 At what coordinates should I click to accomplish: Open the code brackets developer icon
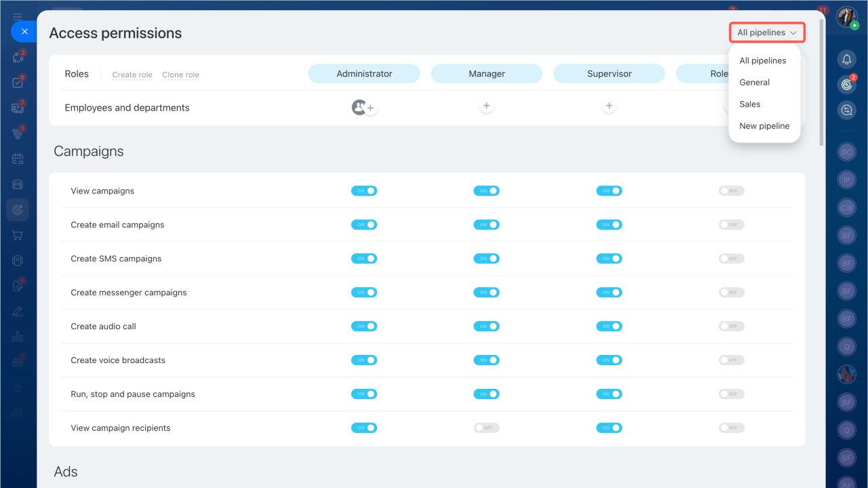(18, 438)
